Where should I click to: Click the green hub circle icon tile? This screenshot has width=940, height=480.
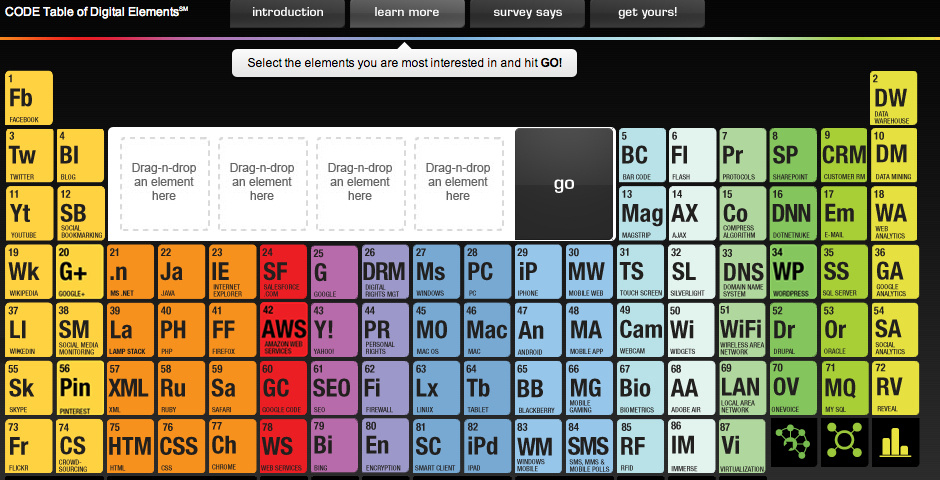click(845, 442)
